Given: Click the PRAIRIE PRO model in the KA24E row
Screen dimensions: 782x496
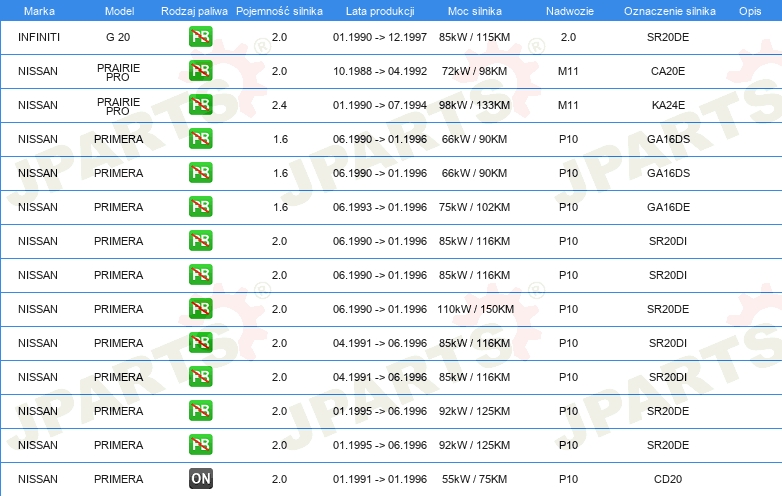Looking at the screenshot, I should pos(118,106).
